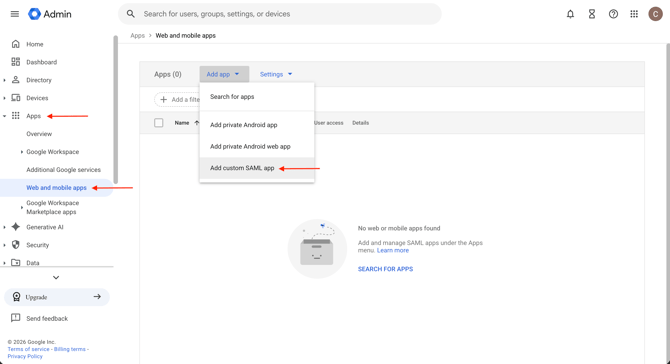
Task: Click the Apps grid icon in sidebar
Action: (x=16, y=116)
